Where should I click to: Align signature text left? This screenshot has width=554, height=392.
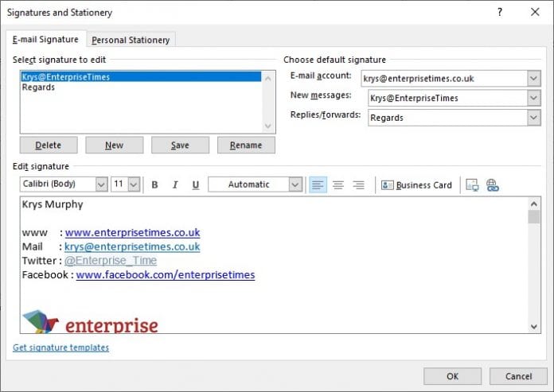click(318, 184)
